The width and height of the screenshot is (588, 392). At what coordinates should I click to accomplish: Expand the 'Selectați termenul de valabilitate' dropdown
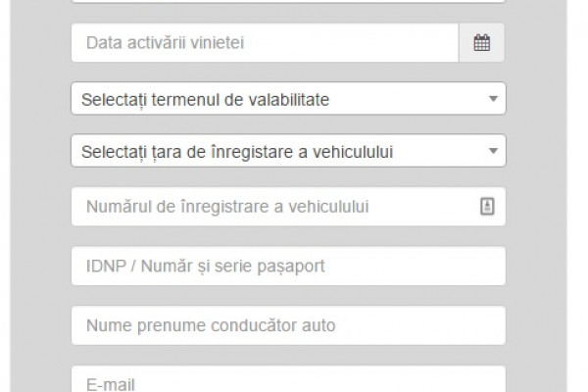point(288,98)
